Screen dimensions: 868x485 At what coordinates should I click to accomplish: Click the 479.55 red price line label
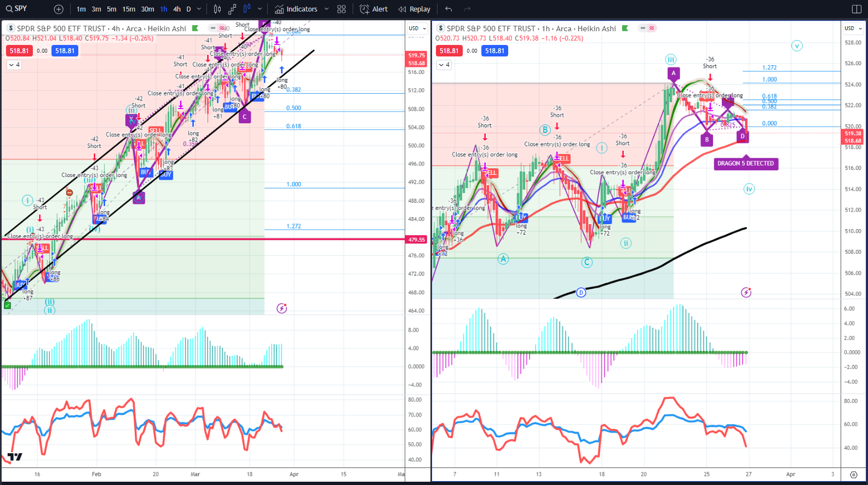(x=416, y=239)
